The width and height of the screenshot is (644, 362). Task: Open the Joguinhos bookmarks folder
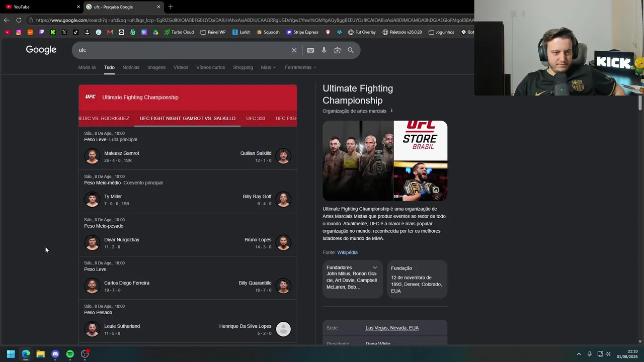click(x=441, y=32)
